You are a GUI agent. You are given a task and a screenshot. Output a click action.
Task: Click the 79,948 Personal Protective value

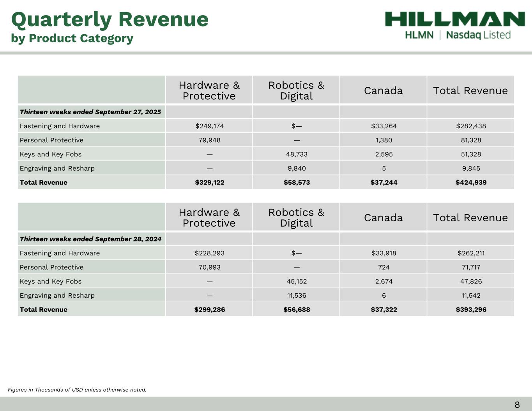pyautogui.click(x=209, y=140)
